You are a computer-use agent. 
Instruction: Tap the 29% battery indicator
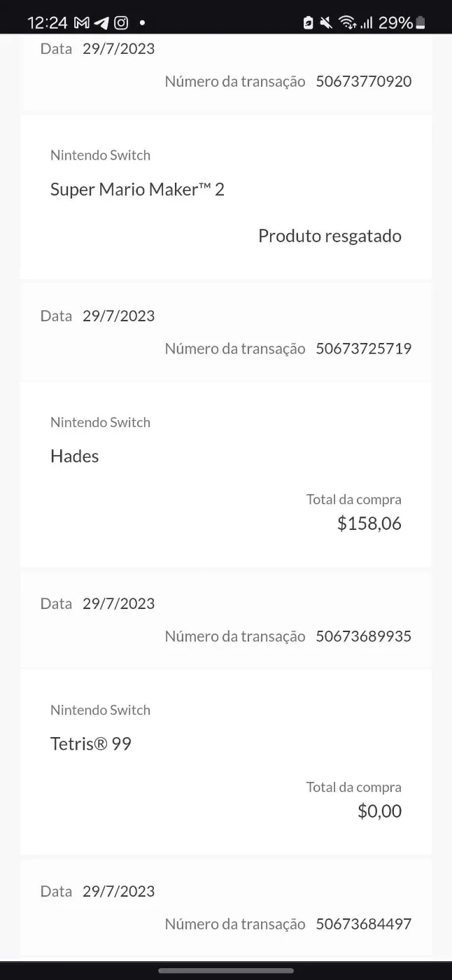tap(402, 23)
